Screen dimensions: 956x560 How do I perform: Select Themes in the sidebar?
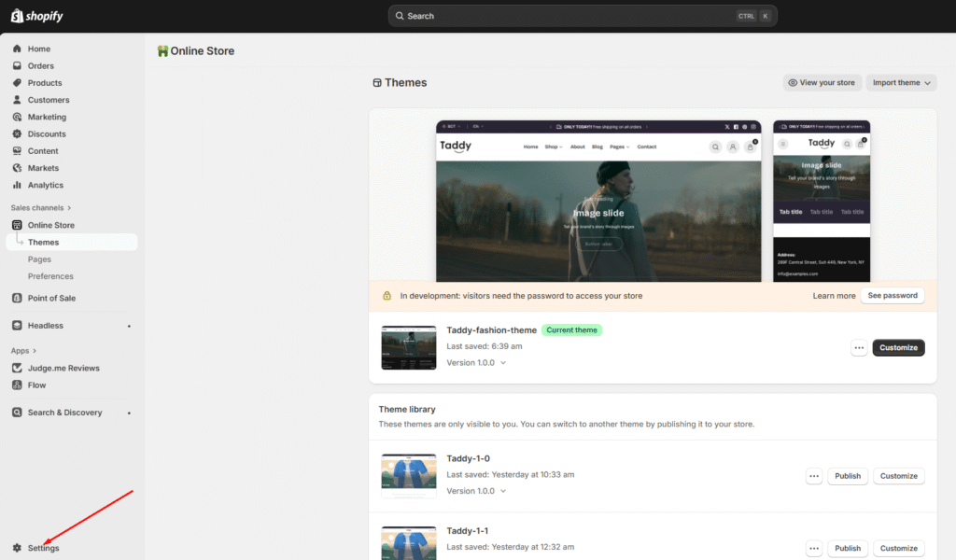tap(72, 242)
